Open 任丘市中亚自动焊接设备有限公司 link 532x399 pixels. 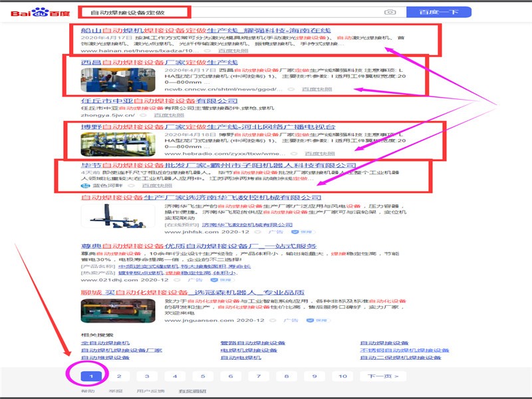(x=159, y=101)
